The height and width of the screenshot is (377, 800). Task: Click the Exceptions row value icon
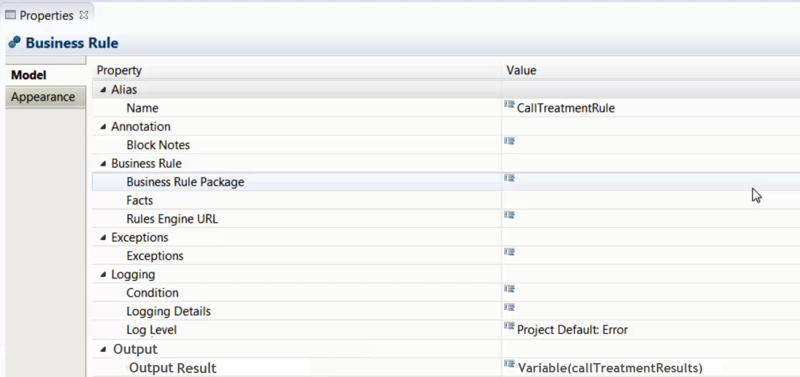509,252
